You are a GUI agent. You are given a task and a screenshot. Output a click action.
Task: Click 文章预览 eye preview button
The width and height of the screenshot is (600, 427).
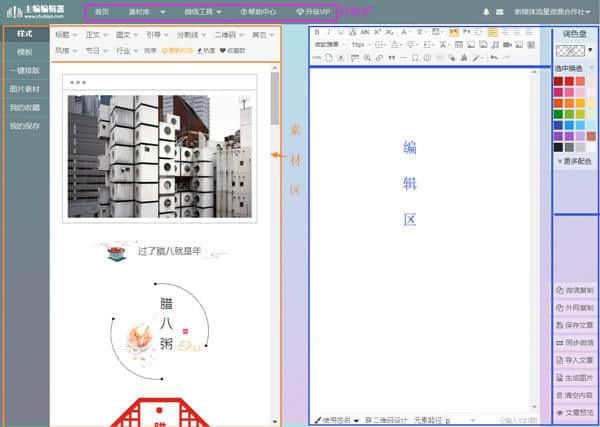574,412
